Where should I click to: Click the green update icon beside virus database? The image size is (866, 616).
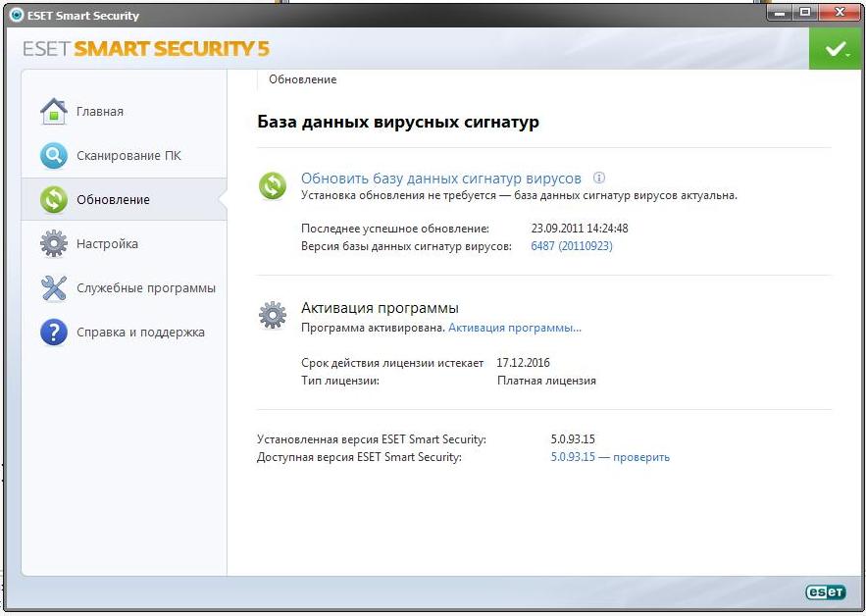pos(272,185)
